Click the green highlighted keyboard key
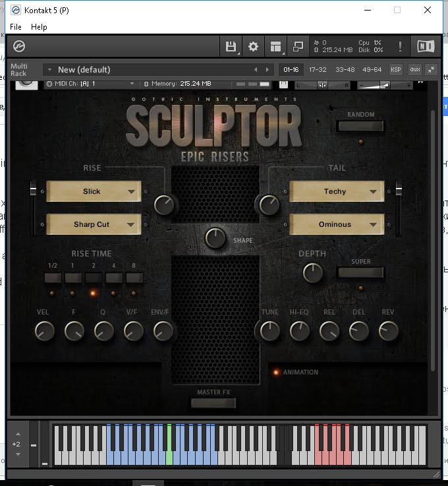 169,444
